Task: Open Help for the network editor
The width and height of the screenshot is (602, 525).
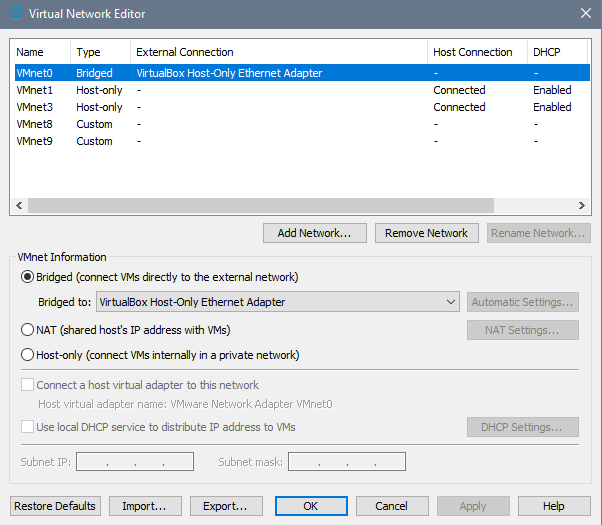Action: [x=554, y=506]
